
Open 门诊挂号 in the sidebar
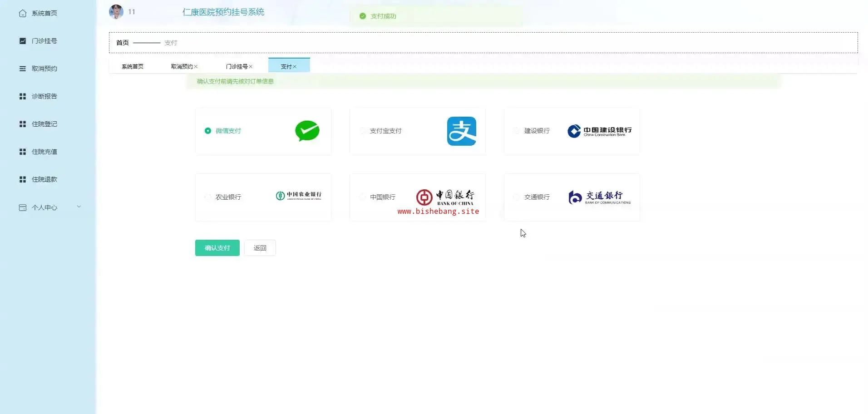click(x=44, y=41)
